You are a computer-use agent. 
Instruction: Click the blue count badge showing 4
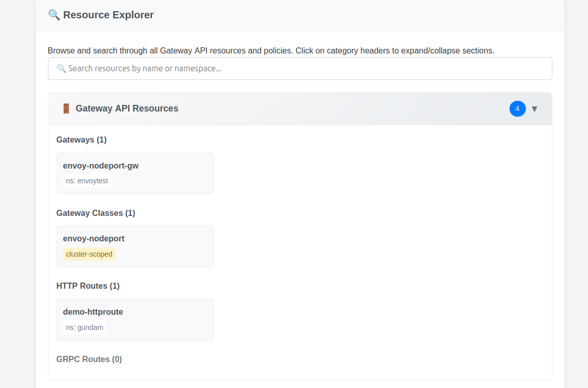pyautogui.click(x=517, y=108)
